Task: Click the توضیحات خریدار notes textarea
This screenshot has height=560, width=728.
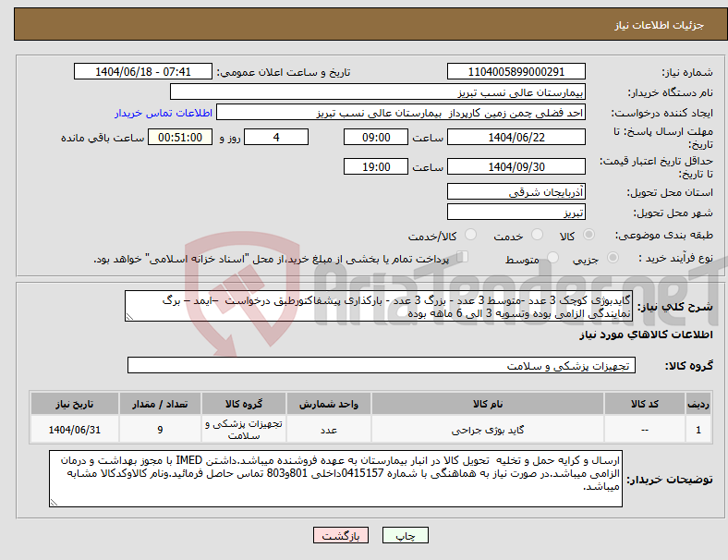Action: pyautogui.click(x=335, y=479)
